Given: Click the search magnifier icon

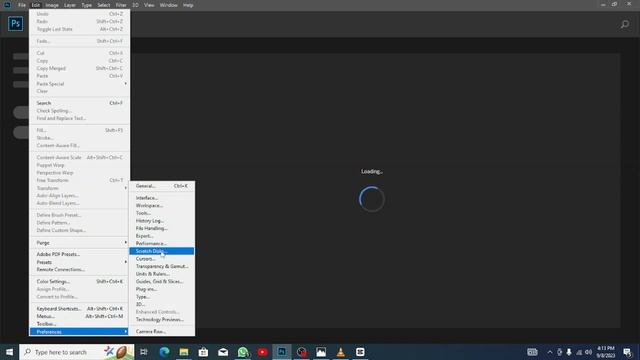Looking at the screenshot, I should click(x=624, y=24).
